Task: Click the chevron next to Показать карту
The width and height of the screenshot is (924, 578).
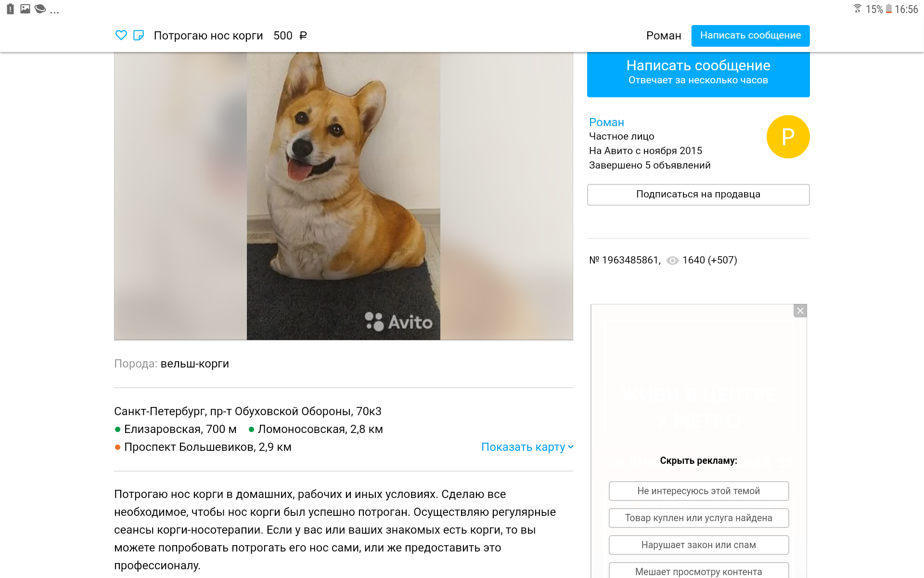Action: coord(571,447)
